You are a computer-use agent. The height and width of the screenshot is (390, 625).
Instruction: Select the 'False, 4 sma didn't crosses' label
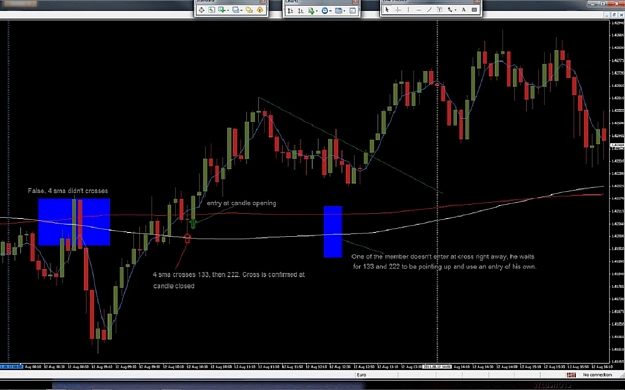(68, 191)
